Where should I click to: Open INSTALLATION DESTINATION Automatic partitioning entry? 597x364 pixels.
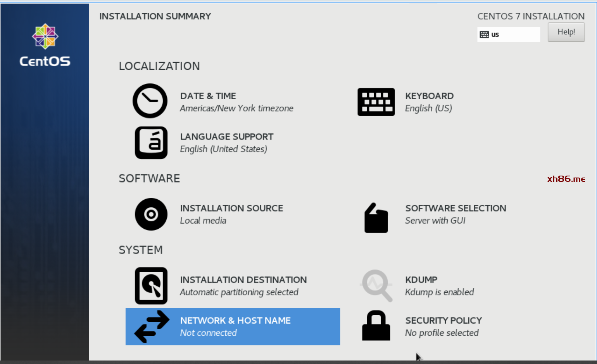[243, 286]
